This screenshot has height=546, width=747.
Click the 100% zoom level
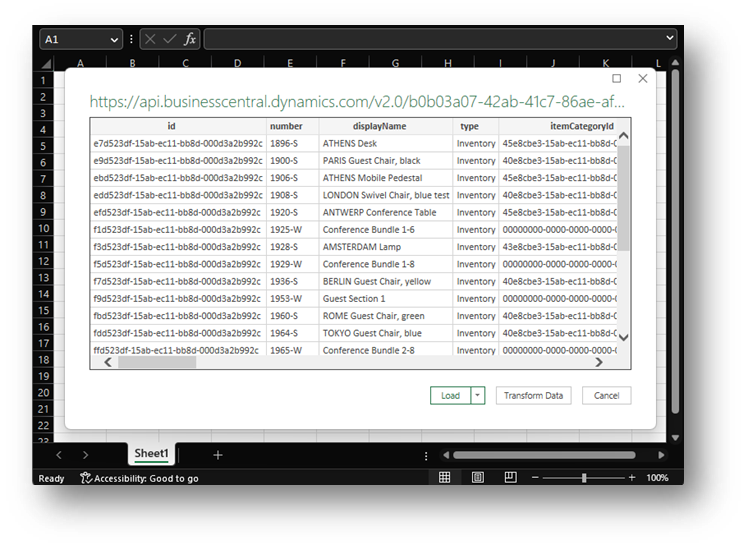click(x=657, y=477)
